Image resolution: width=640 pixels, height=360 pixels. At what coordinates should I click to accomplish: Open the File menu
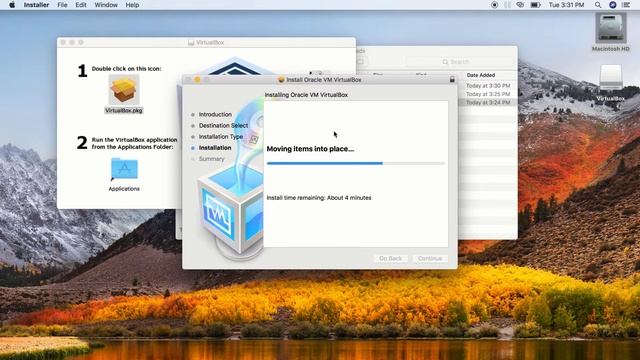(x=62, y=5)
